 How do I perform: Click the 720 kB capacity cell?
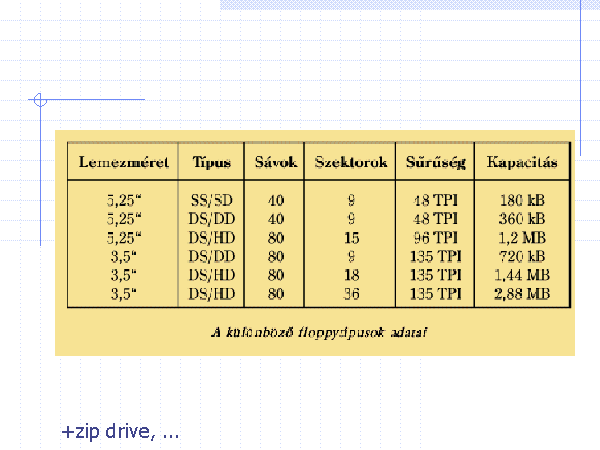(522, 256)
